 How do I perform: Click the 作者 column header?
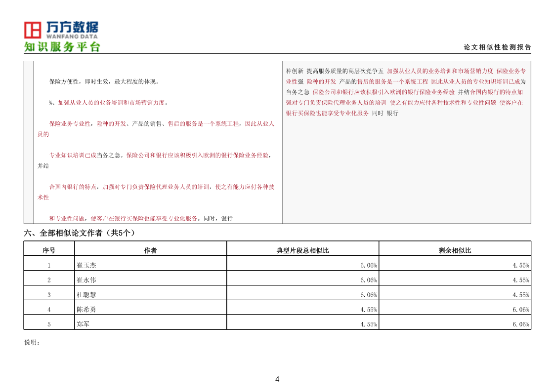click(x=150, y=251)
